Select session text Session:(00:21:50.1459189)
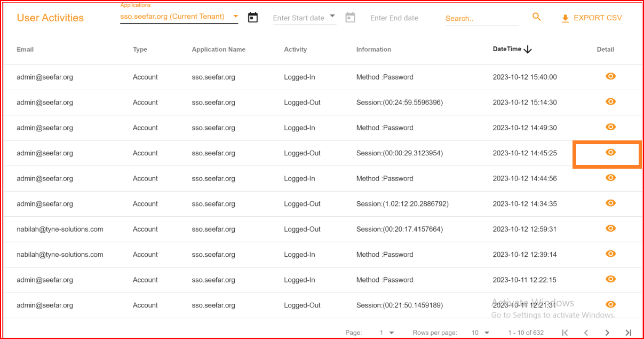 click(400, 305)
